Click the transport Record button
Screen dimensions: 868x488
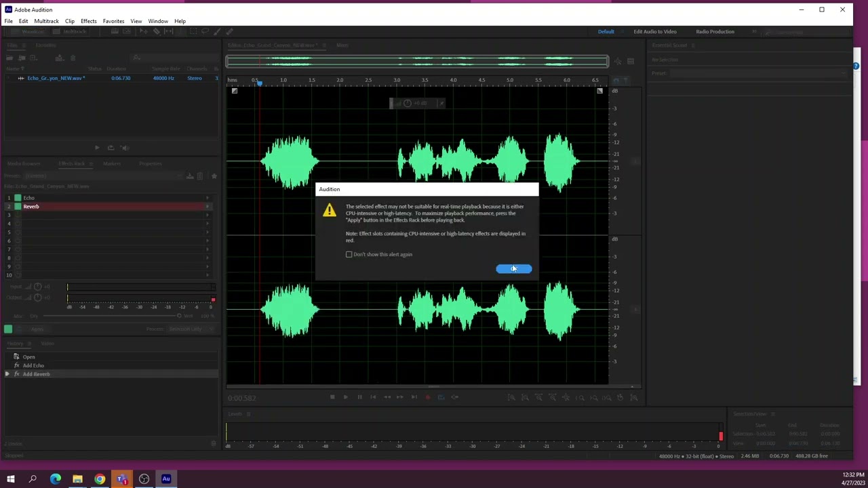tap(427, 397)
